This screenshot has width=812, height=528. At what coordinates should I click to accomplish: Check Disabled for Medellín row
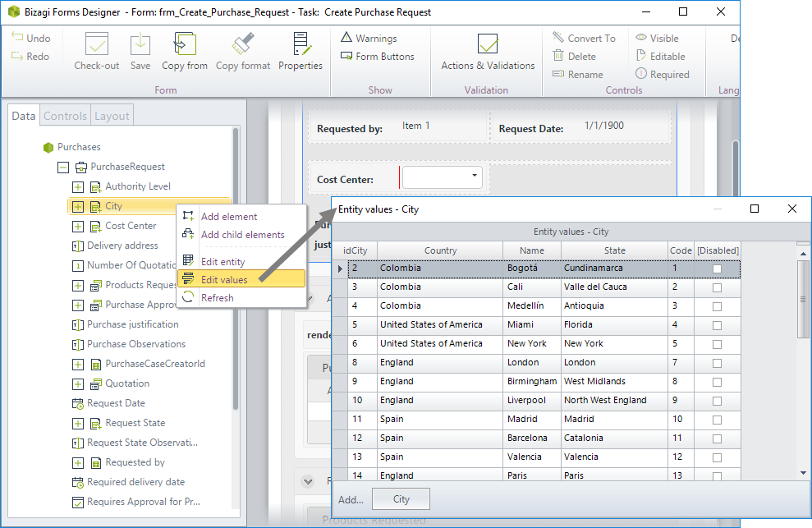717,306
